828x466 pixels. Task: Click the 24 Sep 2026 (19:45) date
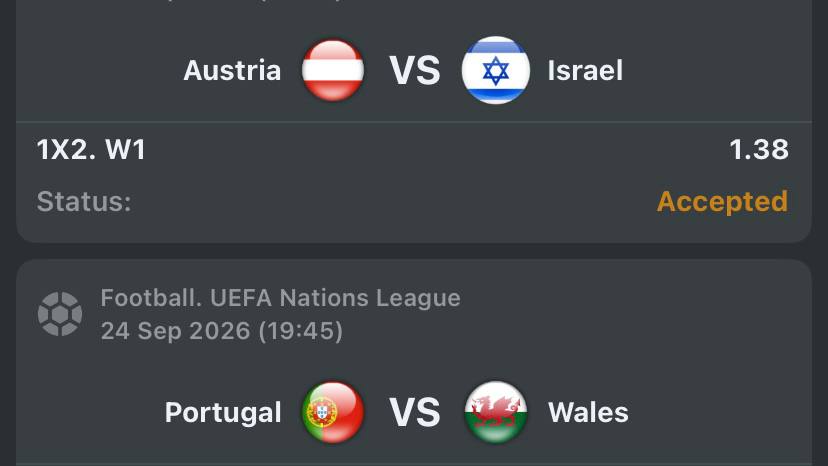pos(222,331)
